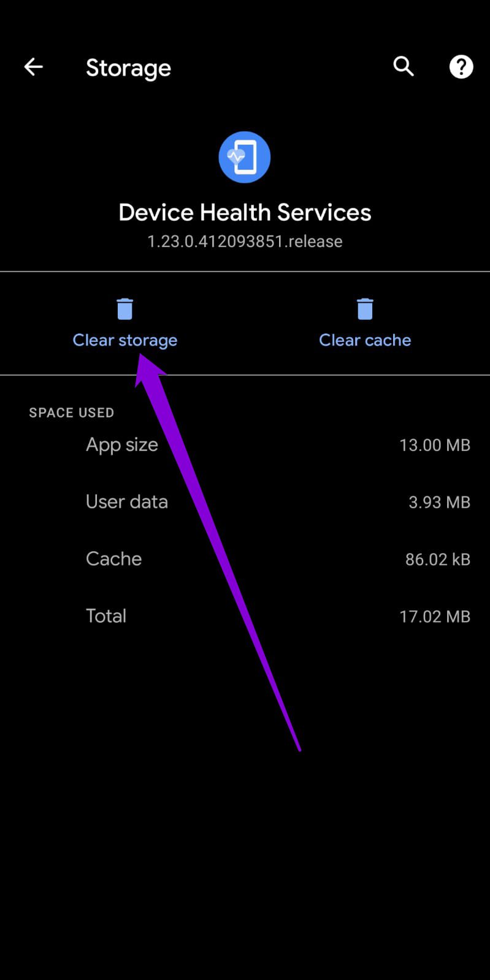Screen dimensions: 490x980
Task: Tap the SPACE USED section header
Action: [x=71, y=412]
